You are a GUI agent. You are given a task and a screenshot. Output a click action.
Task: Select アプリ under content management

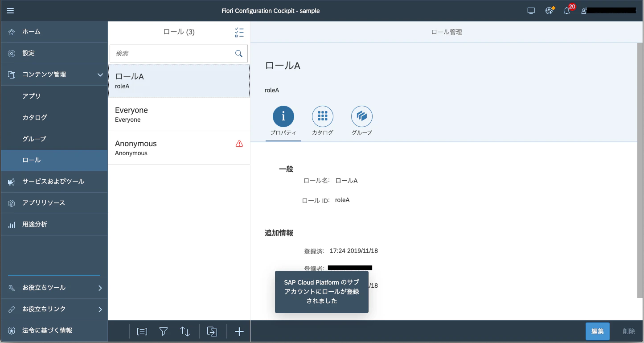[54, 96]
